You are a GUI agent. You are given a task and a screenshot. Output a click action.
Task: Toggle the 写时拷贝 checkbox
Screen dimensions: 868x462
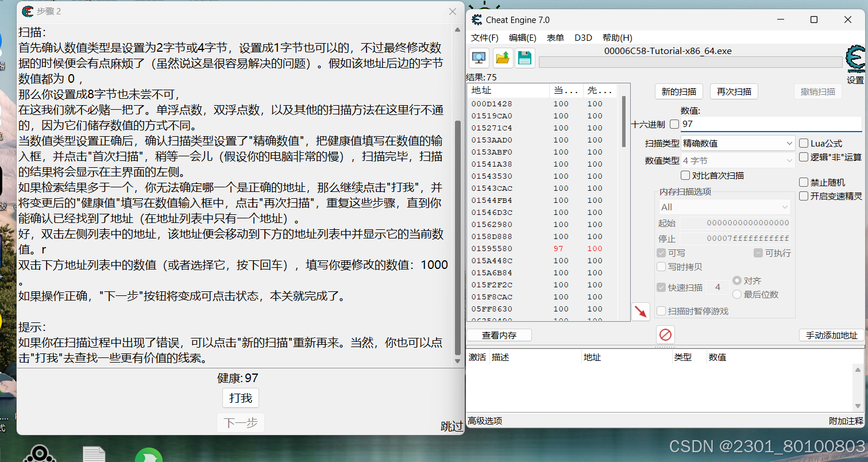pyautogui.click(x=661, y=267)
